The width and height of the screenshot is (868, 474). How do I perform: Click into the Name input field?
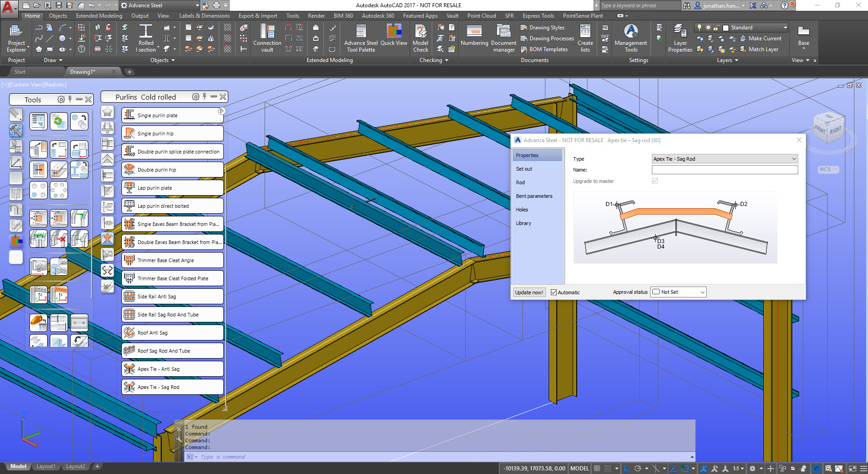click(x=724, y=170)
